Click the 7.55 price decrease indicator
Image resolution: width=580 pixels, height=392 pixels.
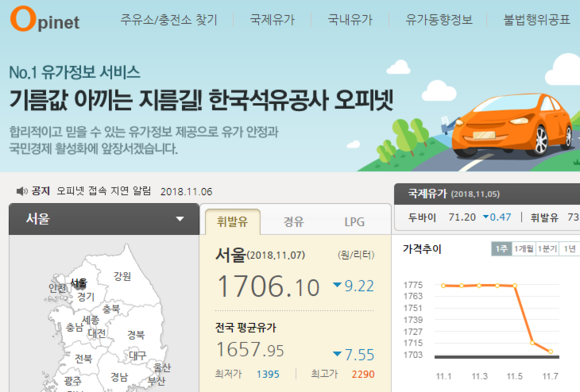354,355
